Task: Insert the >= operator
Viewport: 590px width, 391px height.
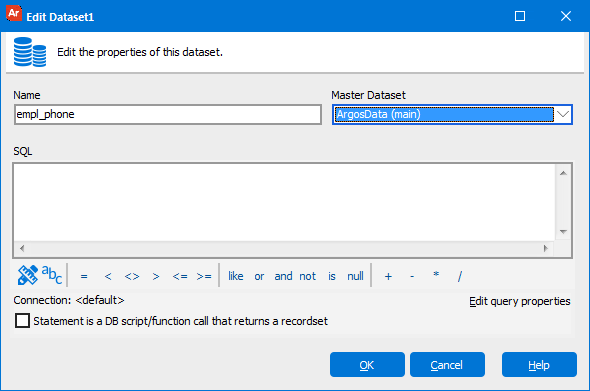Action: [x=204, y=277]
